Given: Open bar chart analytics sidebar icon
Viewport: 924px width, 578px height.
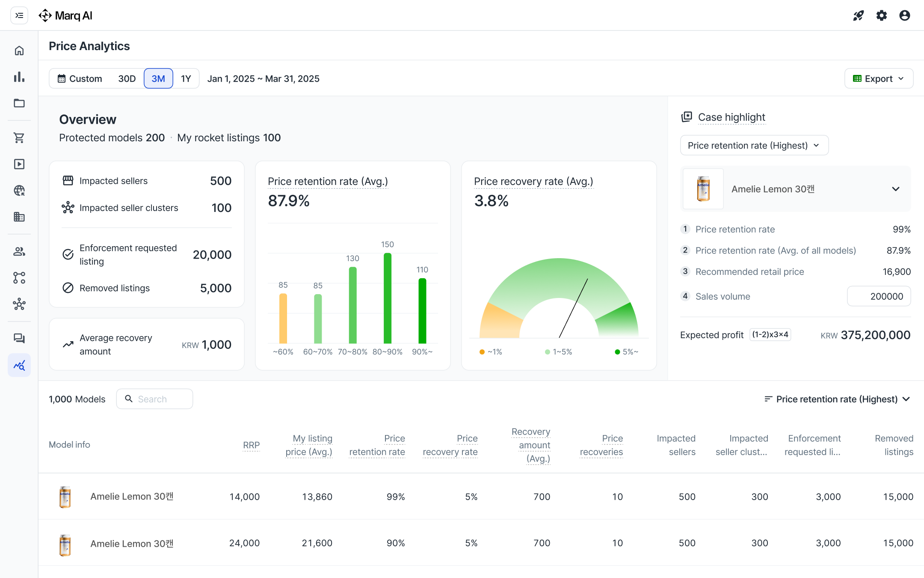Looking at the screenshot, I should (19, 77).
